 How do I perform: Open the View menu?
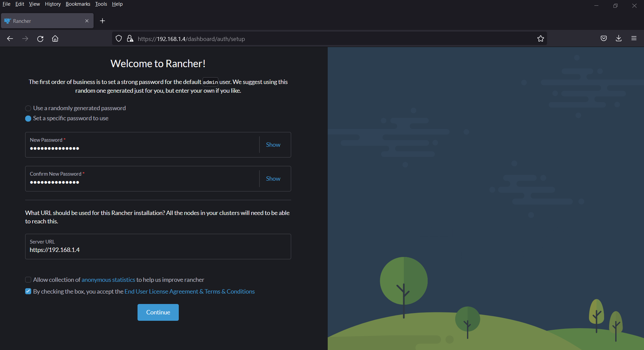(34, 4)
